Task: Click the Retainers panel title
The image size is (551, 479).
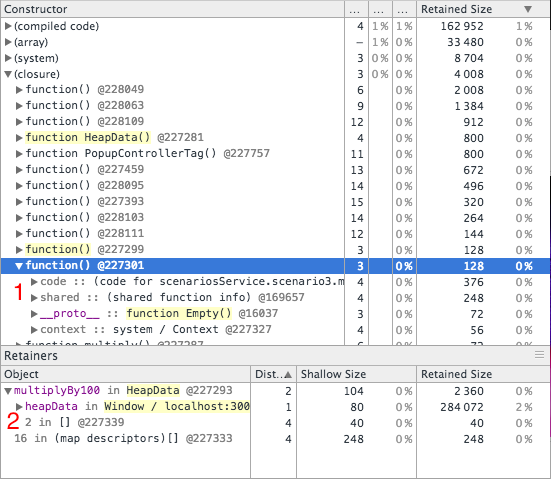Action: tap(31, 356)
